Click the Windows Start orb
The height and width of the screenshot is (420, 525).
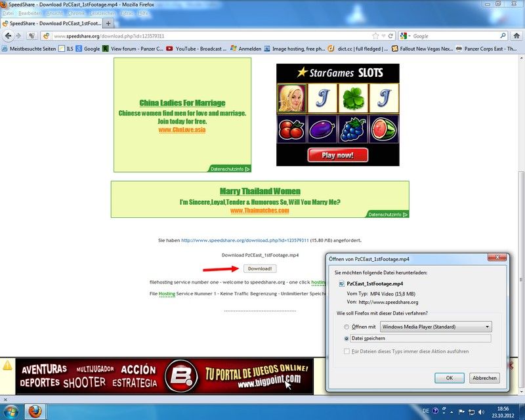10,411
